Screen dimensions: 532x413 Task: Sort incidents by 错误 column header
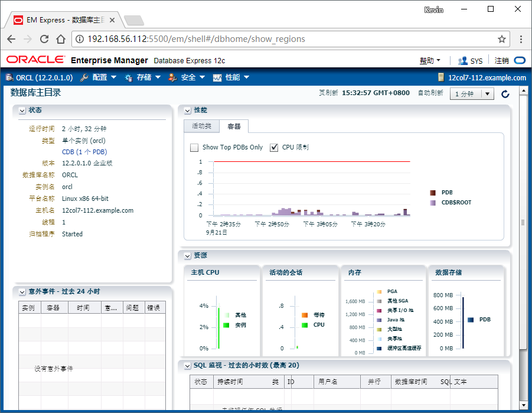(x=155, y=308)
